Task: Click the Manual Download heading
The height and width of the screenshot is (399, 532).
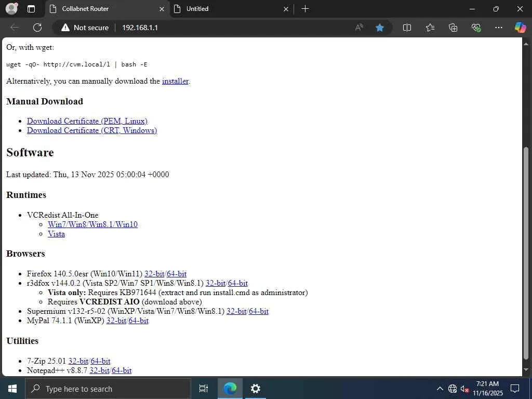Action: pyautogui.click(x=45, y=101)
